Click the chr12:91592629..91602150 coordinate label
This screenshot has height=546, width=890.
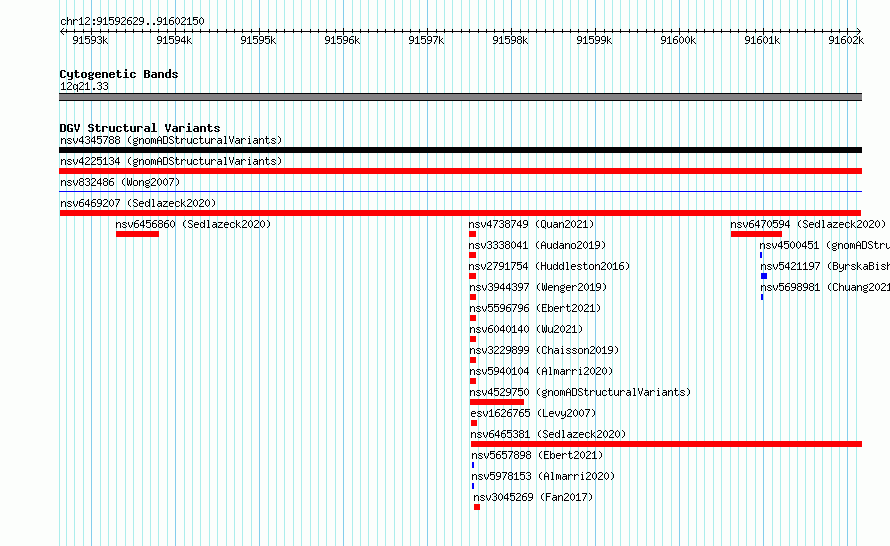pyautogui.click(x=132, y=22)
